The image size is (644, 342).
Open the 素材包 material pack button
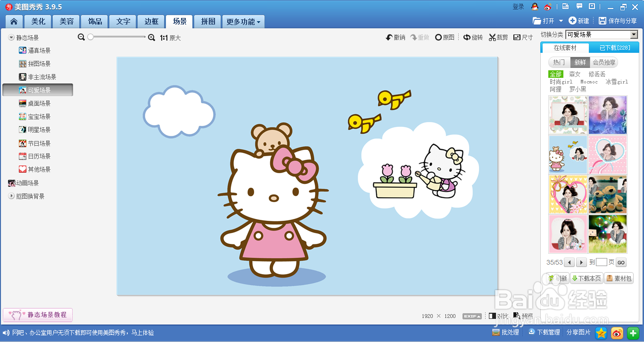click(x=619, y=278)
